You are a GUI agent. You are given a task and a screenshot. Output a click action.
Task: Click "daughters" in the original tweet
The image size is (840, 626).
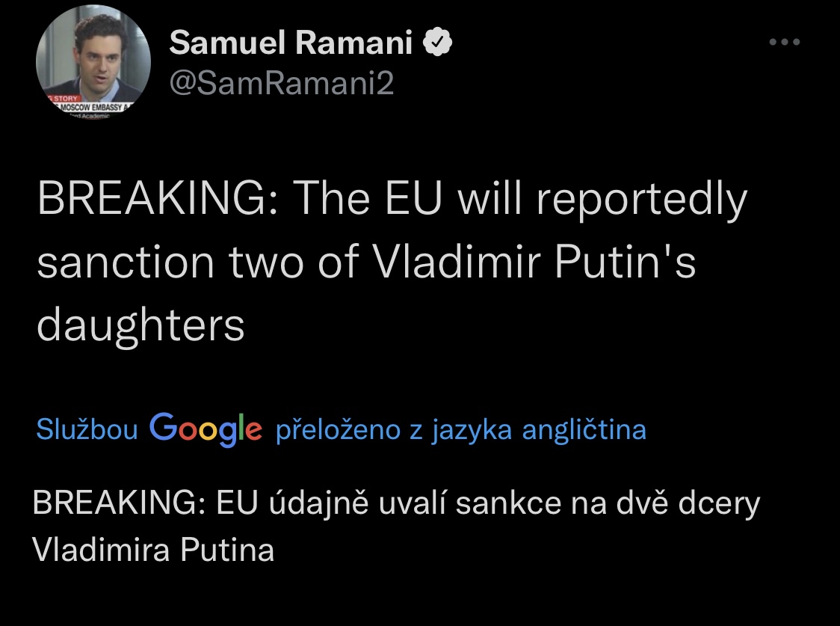140,326
